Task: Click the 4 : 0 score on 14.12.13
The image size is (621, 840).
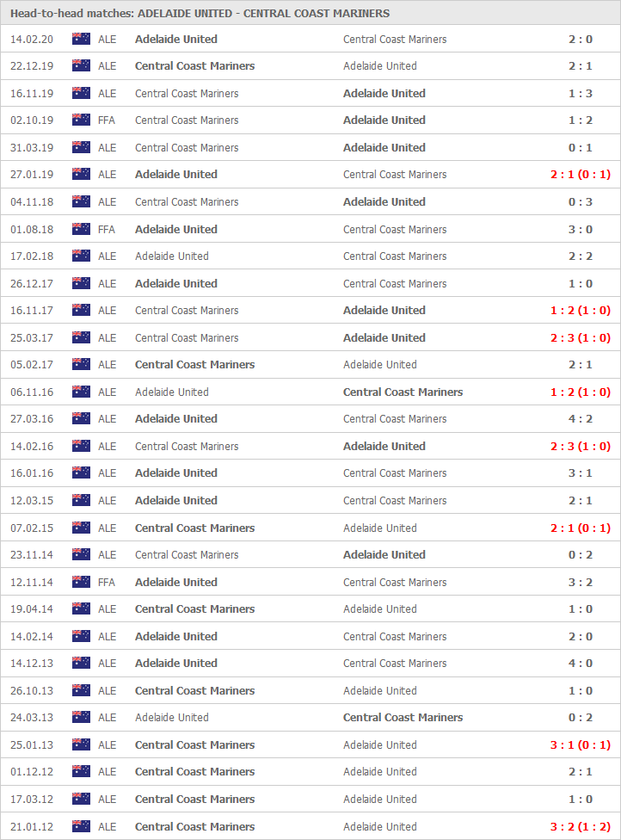Action: point(581,664)
